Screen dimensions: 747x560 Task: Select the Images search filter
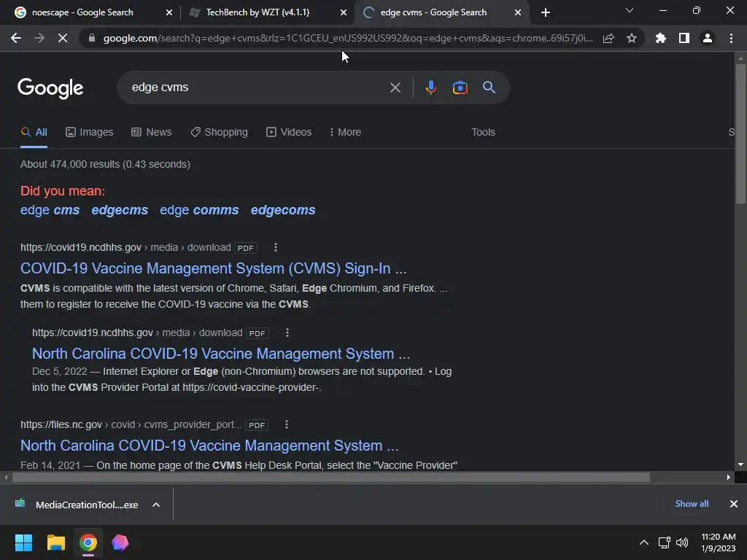point(90,133)
